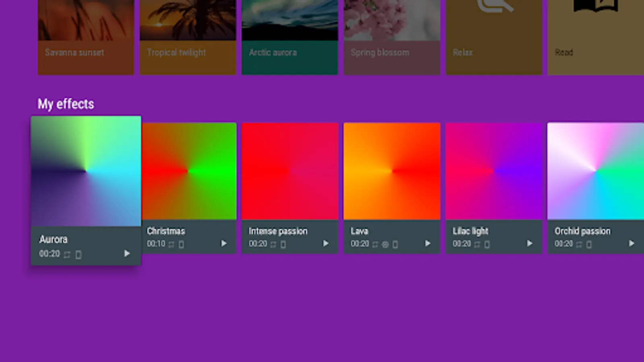This screenshot has height=362, width=644.
Task: Select the Tropical twilight scene
Action: [188, 37]
